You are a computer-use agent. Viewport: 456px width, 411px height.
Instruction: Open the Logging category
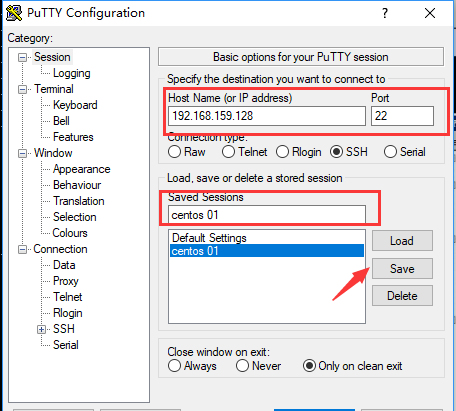(72, 73)
